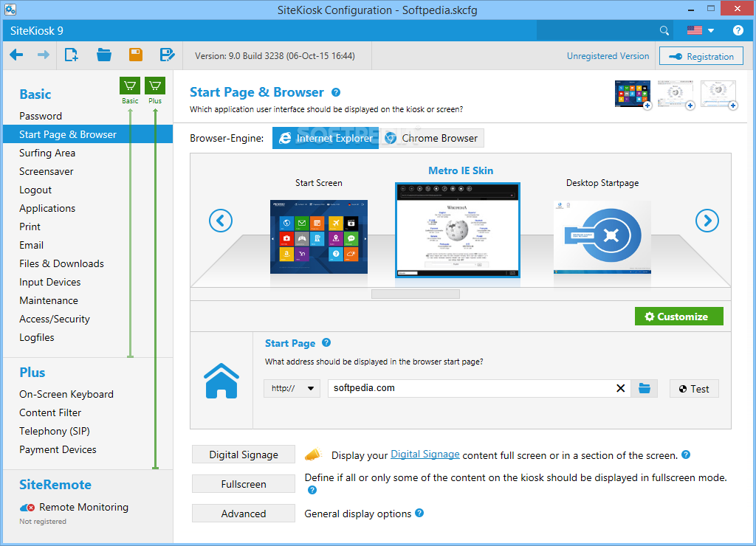Select Internet Explorer browser engine

[x=326, y=138]
